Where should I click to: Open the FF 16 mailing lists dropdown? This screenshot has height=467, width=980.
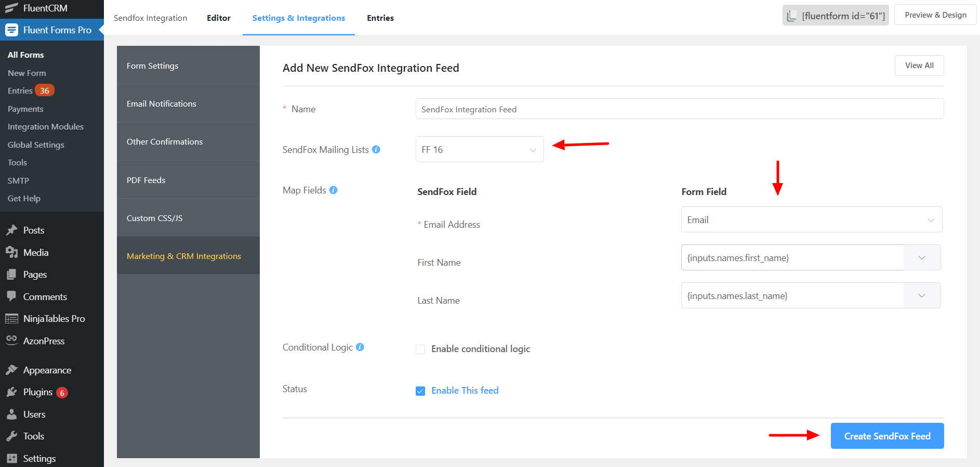479,149
